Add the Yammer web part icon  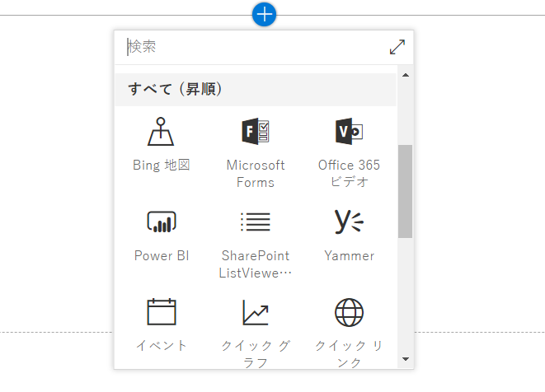tap(349, 222)
